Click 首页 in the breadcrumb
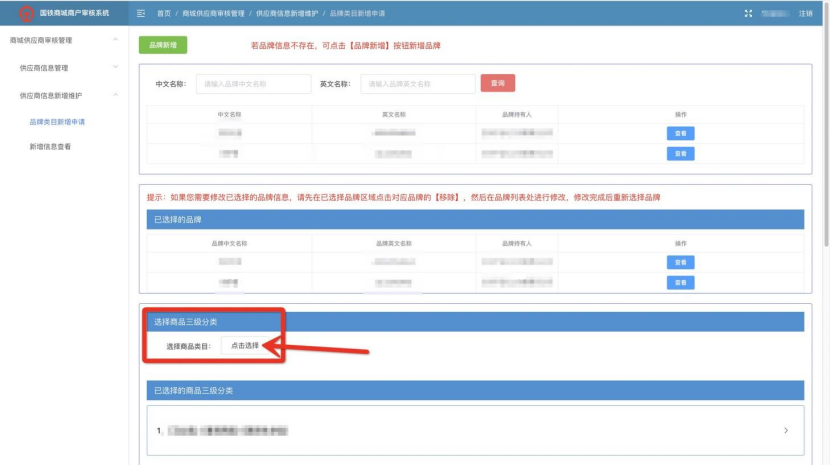 click(163, 13)
